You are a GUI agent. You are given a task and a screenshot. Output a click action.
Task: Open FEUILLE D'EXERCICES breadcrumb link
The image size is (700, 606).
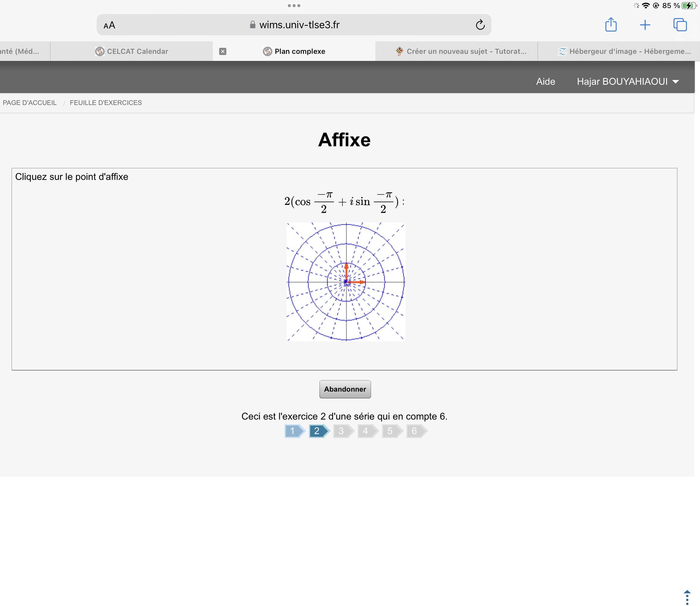pyautogui.click(x=106, y=103)
